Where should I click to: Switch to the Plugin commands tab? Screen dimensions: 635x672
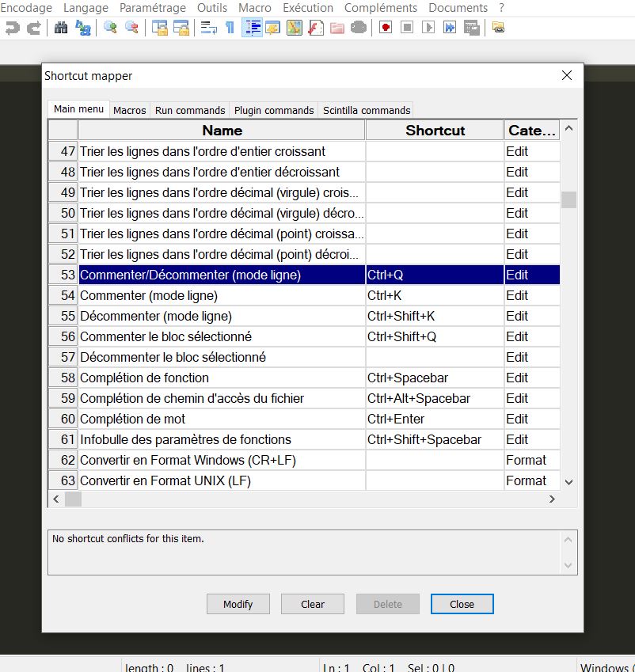pos(273,110)
